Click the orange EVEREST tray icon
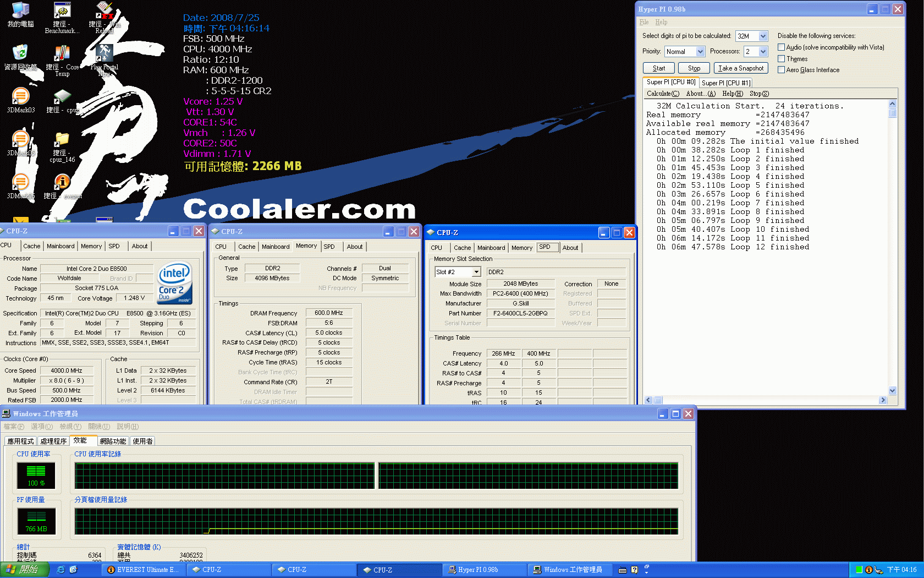This screenshot has width=924, height=578. tap(868, 570)
